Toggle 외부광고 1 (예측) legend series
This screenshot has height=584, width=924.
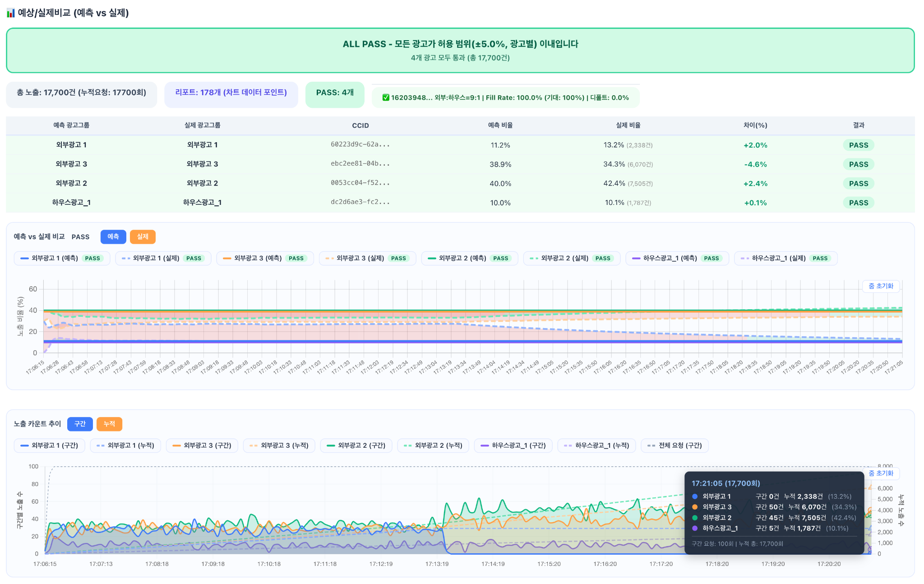pyautogui.click(x=62, y=258)
